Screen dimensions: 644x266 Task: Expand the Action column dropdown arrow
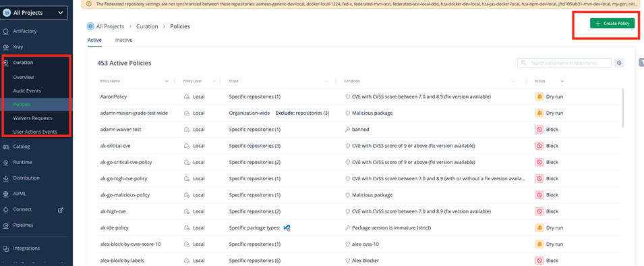562,82
